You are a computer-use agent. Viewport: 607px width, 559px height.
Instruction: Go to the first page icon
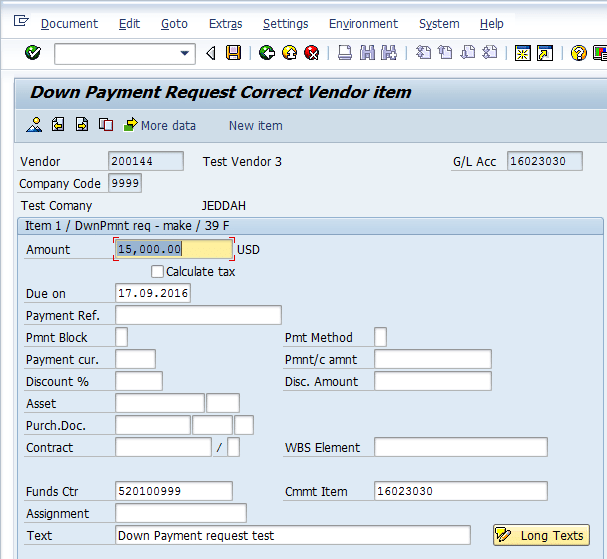(423, 53)
